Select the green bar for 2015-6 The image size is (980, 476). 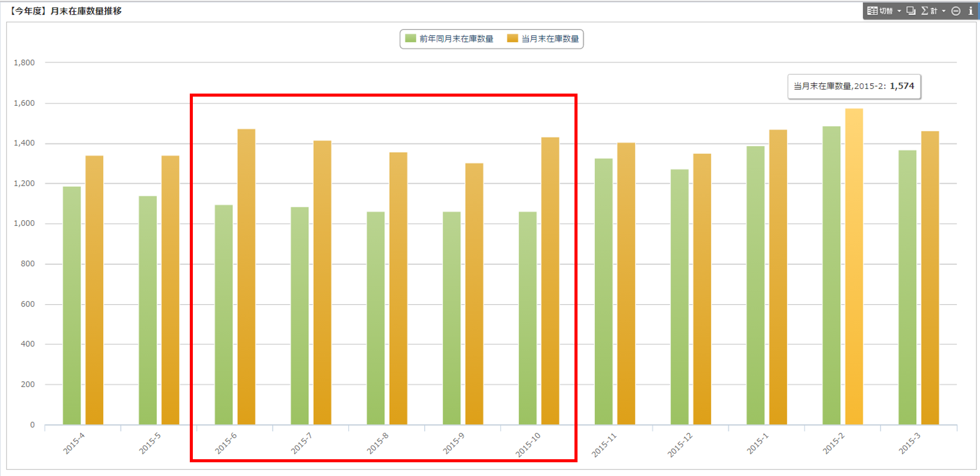point(224,315)
